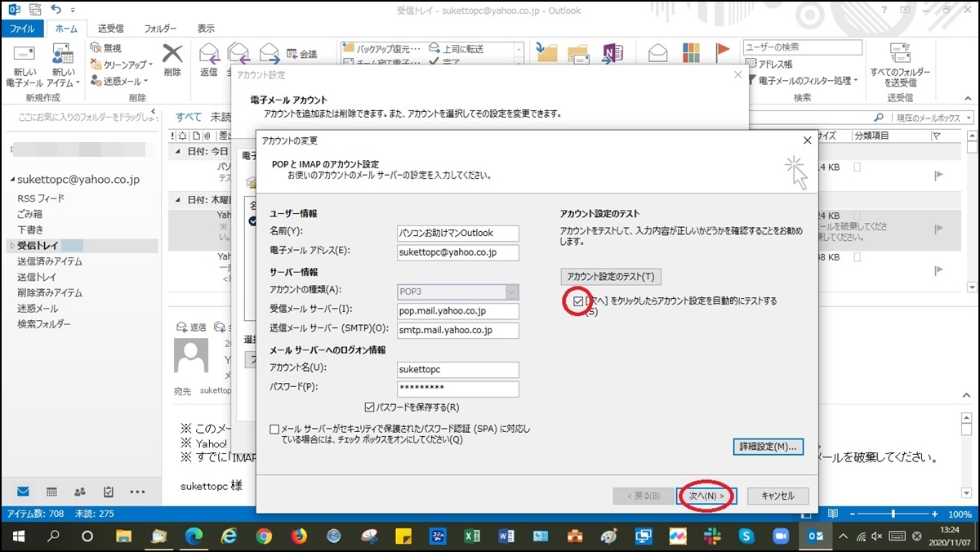Screen dimensions: 980x552
Task: Click the OneNote icon in ribbon
Action: pyautogui.click(x=612, y=53)
